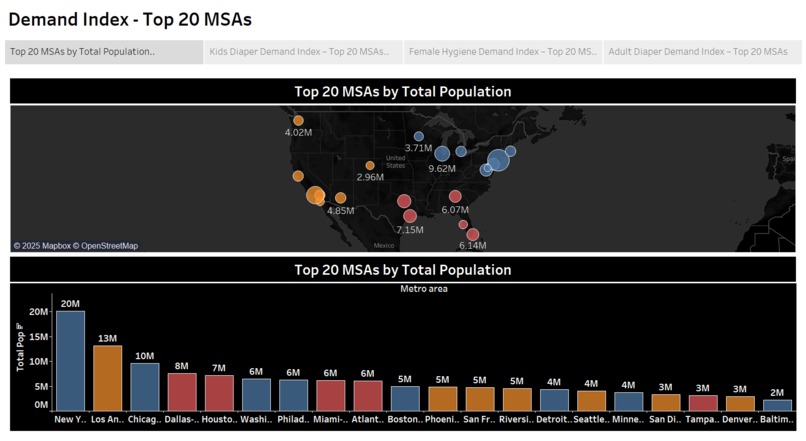Click the Total Pop axis sort icon
The width and height of the screenshot is (806, 441).
pos(20,325)
